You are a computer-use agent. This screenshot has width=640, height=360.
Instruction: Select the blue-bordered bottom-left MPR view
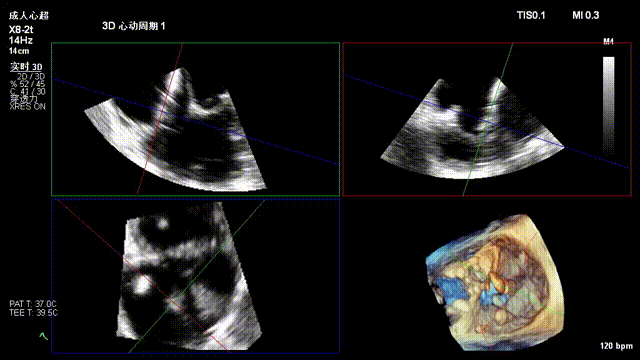[x=196, y=276]
